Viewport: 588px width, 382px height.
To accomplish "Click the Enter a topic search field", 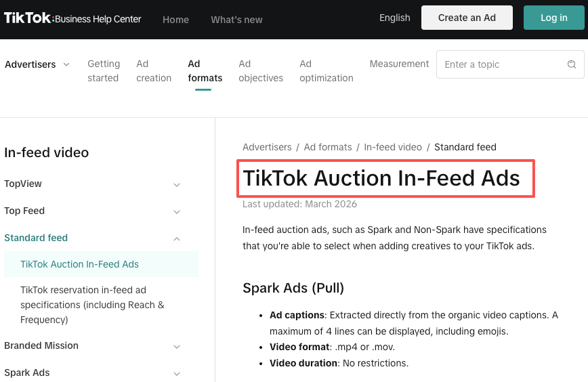I will point(510,64).
